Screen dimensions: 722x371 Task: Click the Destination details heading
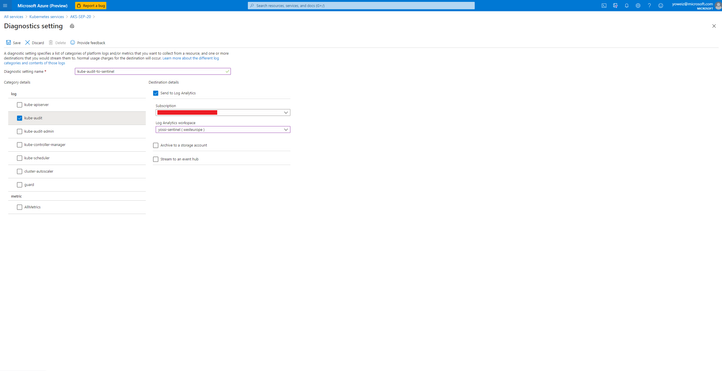click(x=164, y=82)
